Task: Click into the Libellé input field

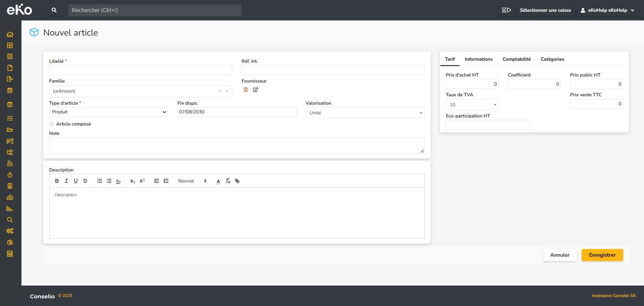Action: [141, 70]
